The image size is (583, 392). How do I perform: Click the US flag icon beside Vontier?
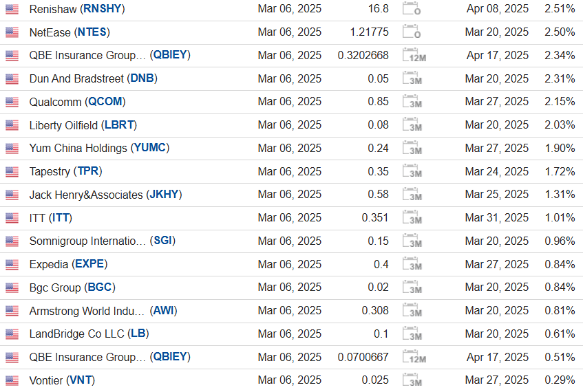[12, 380]
